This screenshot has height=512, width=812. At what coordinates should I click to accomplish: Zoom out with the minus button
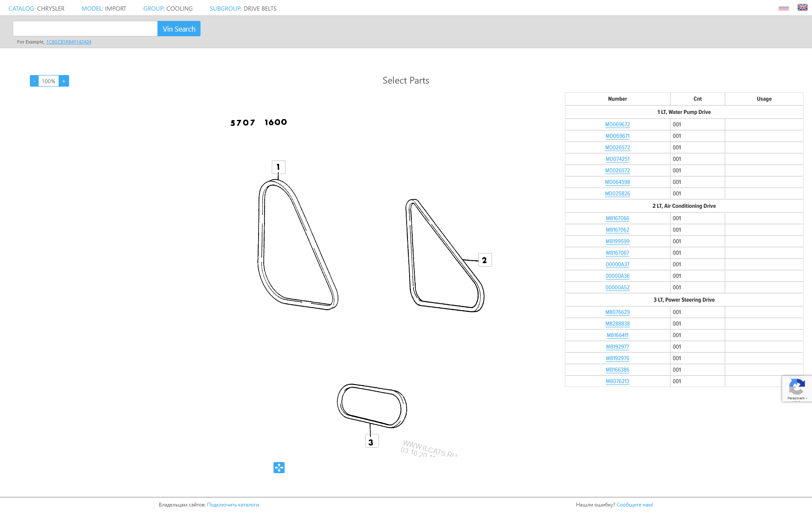point(34,81)
